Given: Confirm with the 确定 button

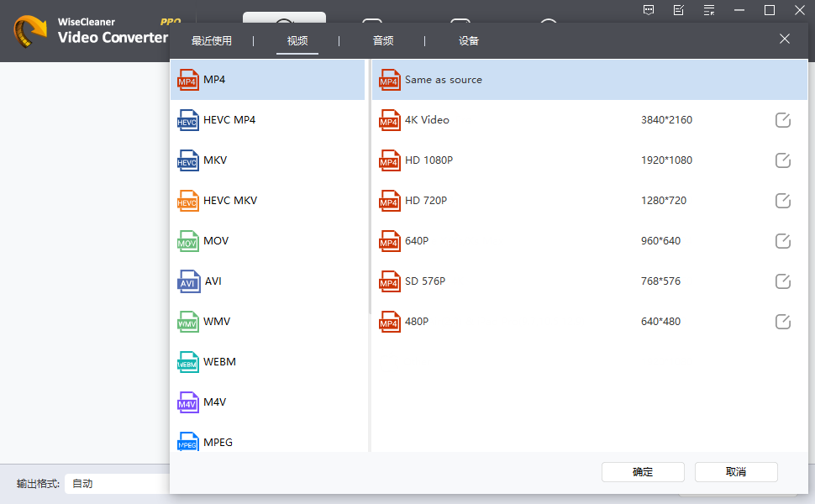Looking at the screenshot, I should (643, 472).
